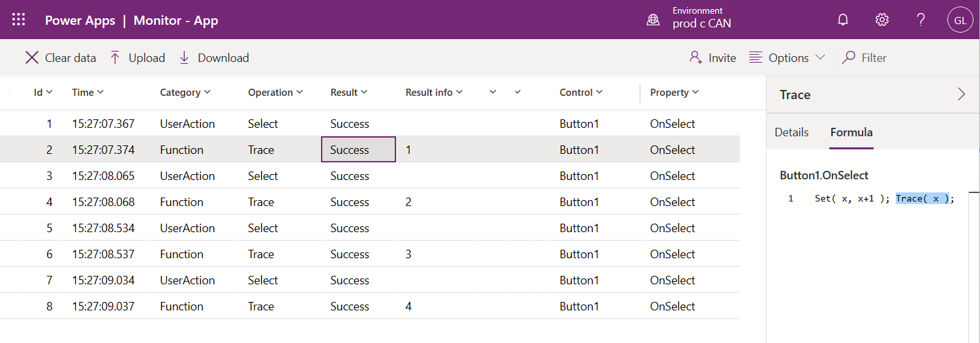Click the environment globe icon
This screenshot has width=980, height=343.
click(653, 20)
